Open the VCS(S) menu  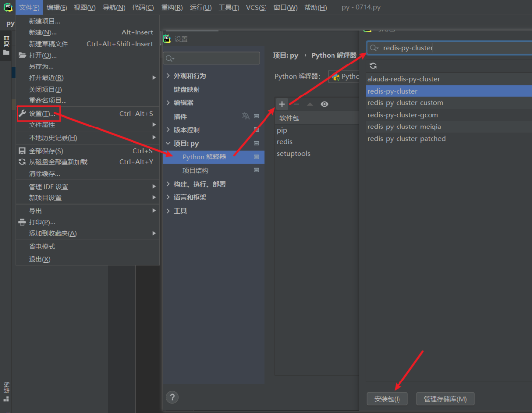(x=256, y=7)
